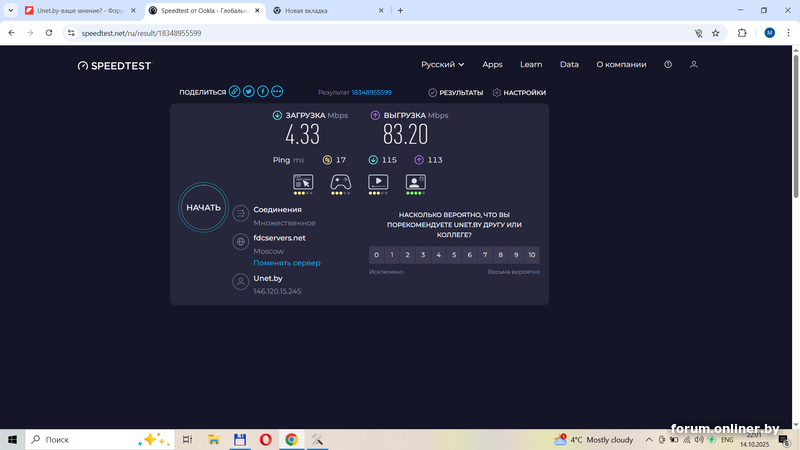The image size is (800, 450).
Task: Open Chrome three-dot menu
Action: pos(788,33)
